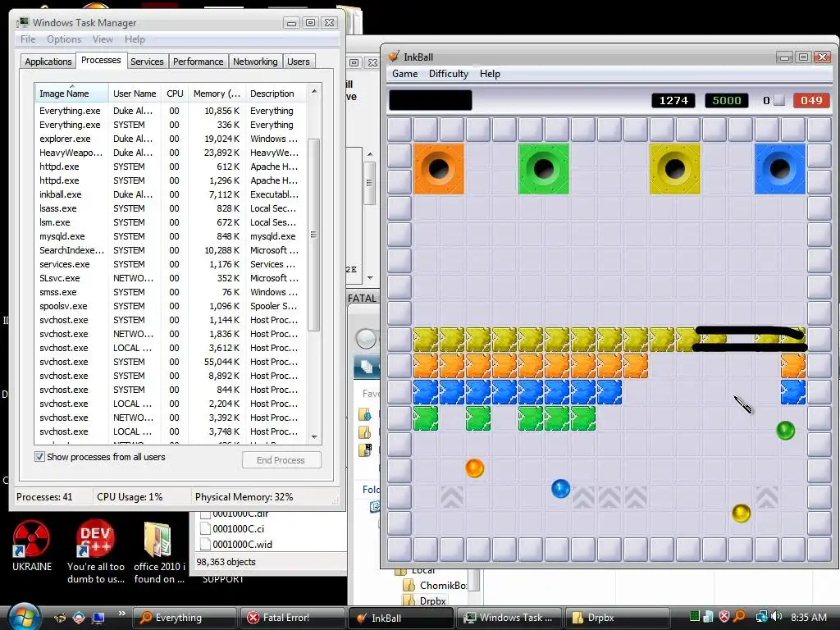This screenshot has height=630, width=840.
Task: Open the Help menu in InkBall
Action: pos(490,74)
